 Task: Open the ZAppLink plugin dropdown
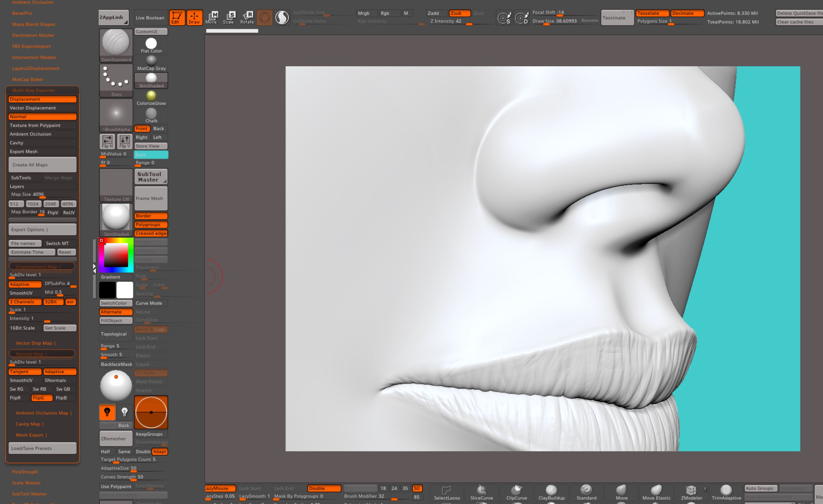(x=113, y=17)
